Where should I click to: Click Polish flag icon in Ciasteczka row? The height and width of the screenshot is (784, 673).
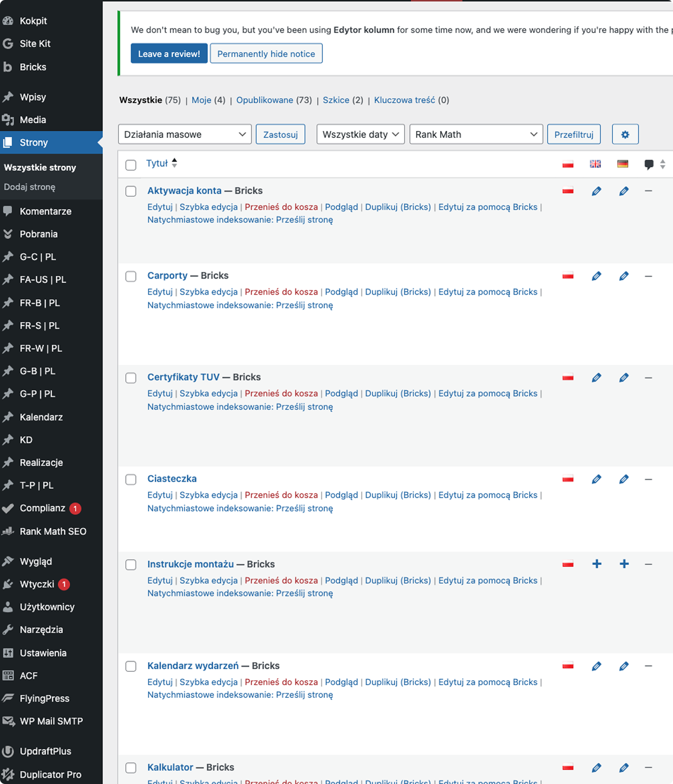point(568,479)
